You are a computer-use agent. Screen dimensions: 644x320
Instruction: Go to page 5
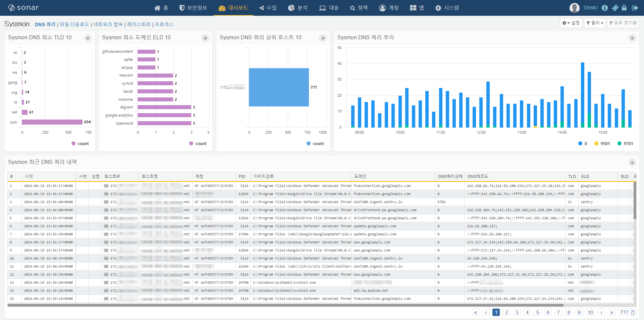click(x=538, y=313)
